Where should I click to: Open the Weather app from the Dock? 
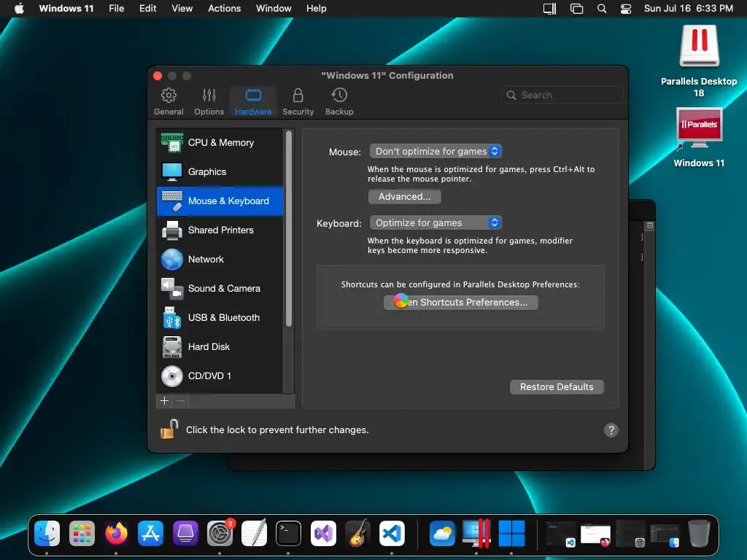point(442,533)
